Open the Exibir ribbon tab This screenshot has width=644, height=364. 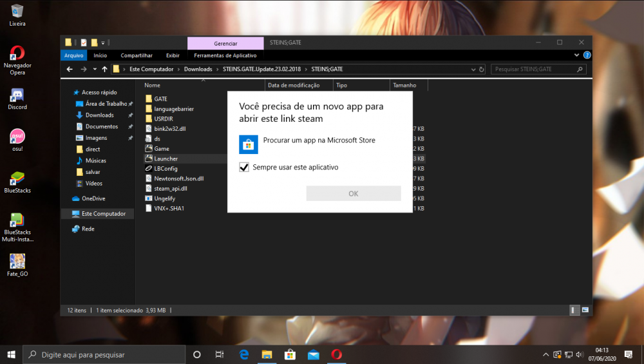pyautogui.click(x=173, y=55)
